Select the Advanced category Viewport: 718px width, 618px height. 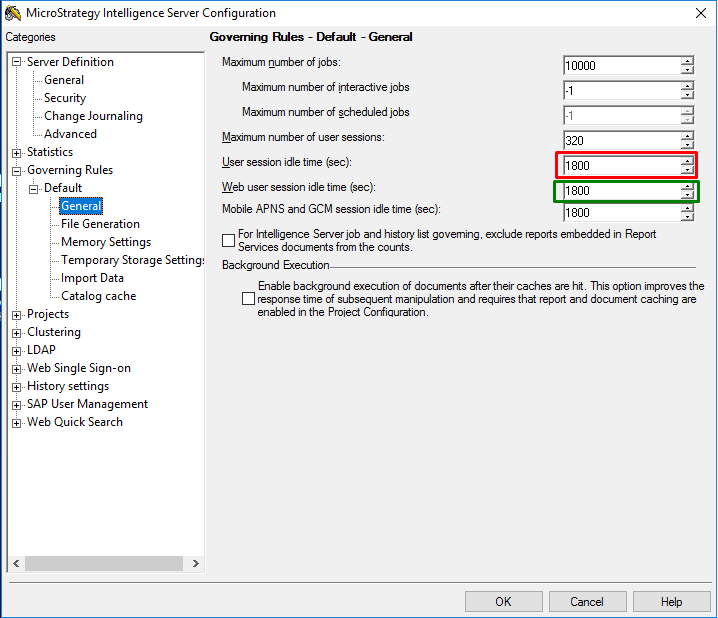pos(70,134)
